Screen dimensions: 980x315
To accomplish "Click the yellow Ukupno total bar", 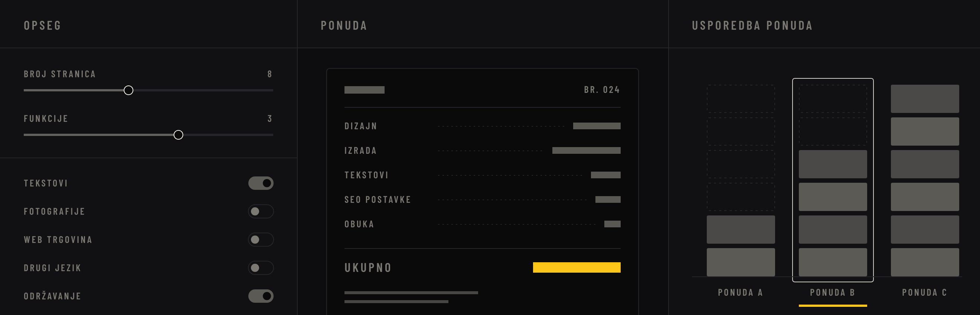I will (x=577, y=267).
